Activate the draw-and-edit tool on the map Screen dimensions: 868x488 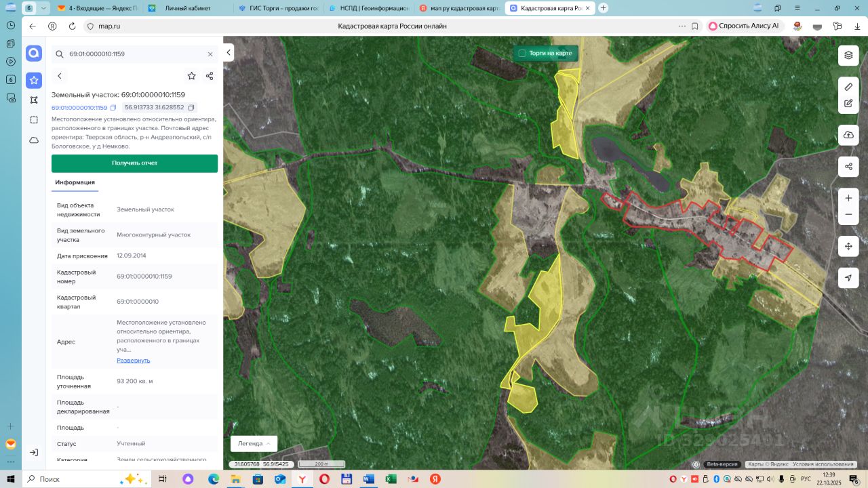[x=848, y=104]
